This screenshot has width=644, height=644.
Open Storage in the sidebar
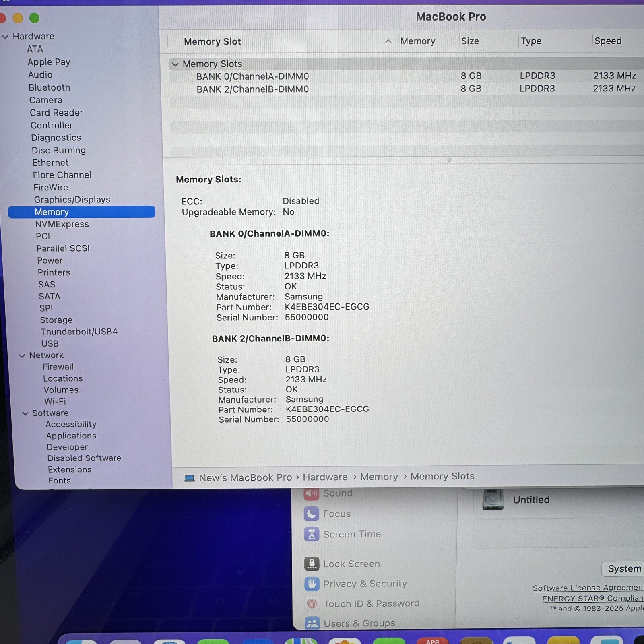[x=56, y=320]
